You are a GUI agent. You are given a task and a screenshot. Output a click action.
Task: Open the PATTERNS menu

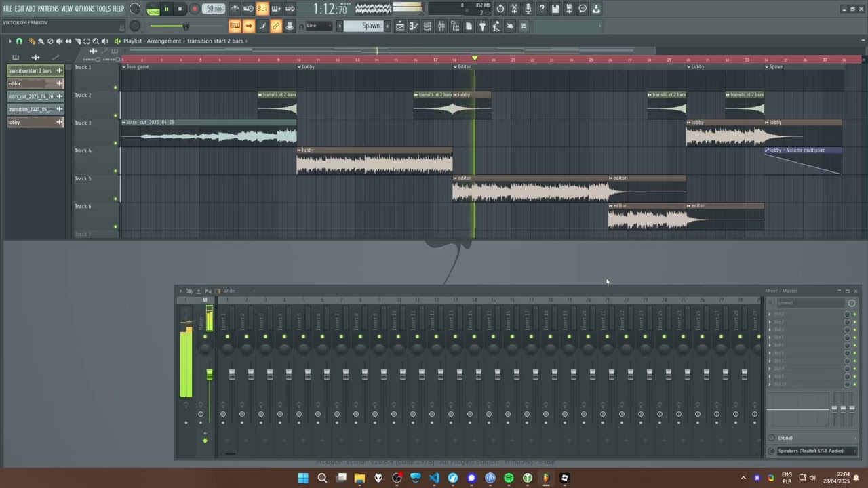point(48,9)
